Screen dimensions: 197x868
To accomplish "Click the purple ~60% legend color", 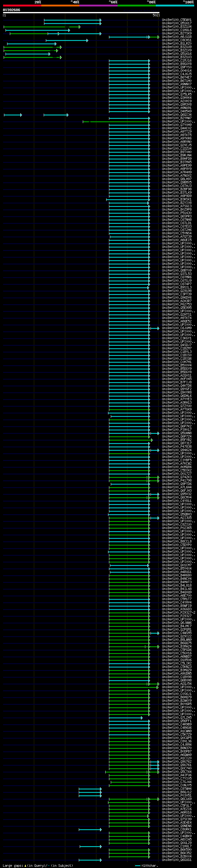I will pyautogui.click(x=98, y=6).
